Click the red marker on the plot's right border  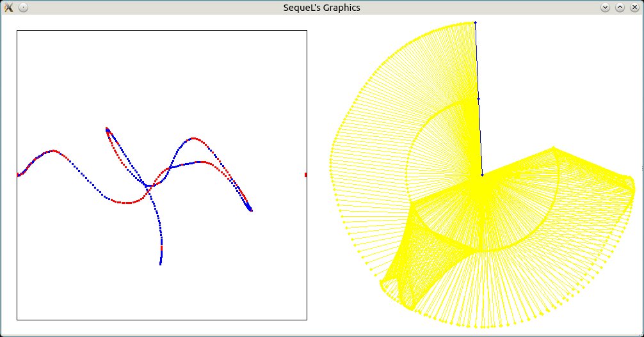point(306,175)
